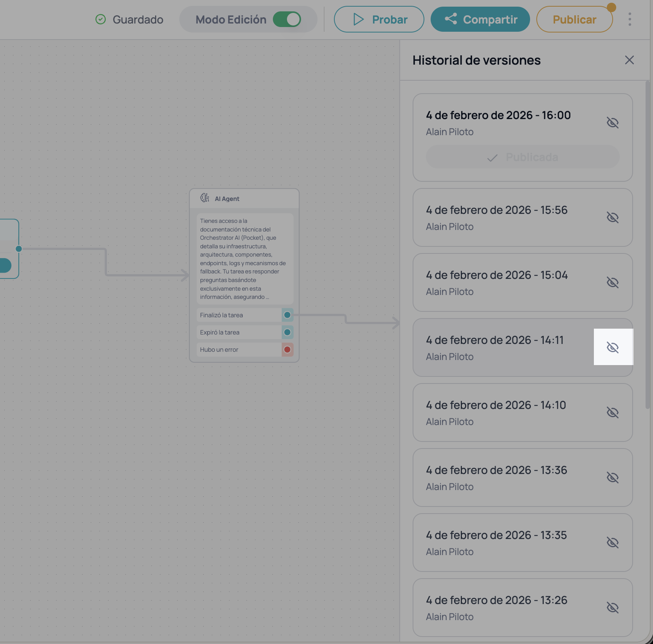Select version 4 de febrero 13:36
653x644 pixels.
[523, 478]
